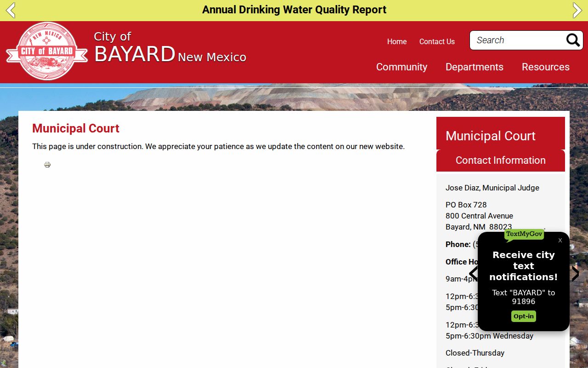The height and width of the screenshot is (368, 588).
Task: Click the City of Bayard seal logo
Action: click(46, 51)
